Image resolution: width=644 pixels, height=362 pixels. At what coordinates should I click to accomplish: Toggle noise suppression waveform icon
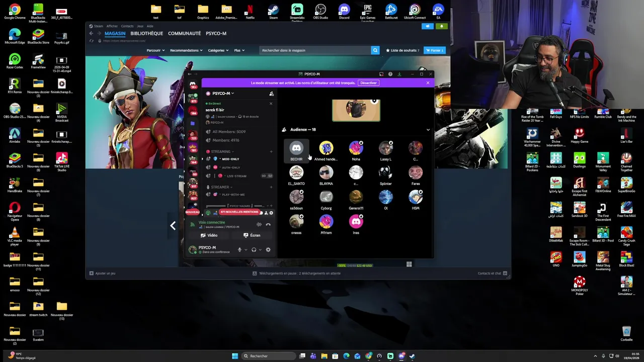(259, 225)
